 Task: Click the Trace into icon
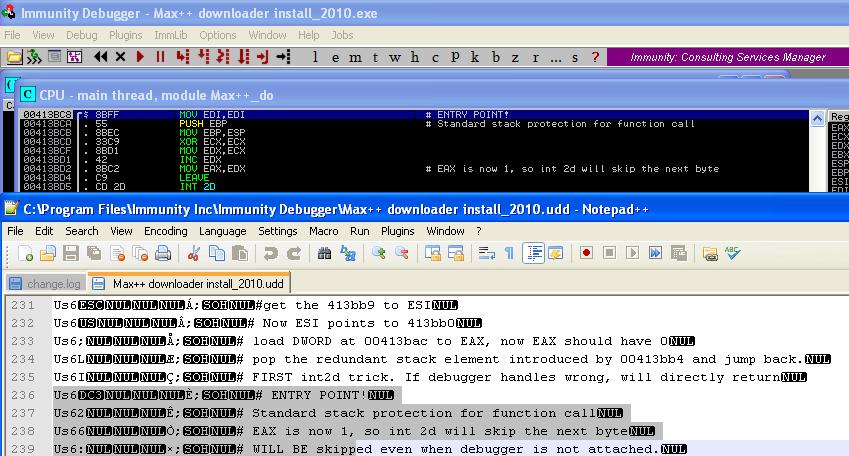[223, 56]
